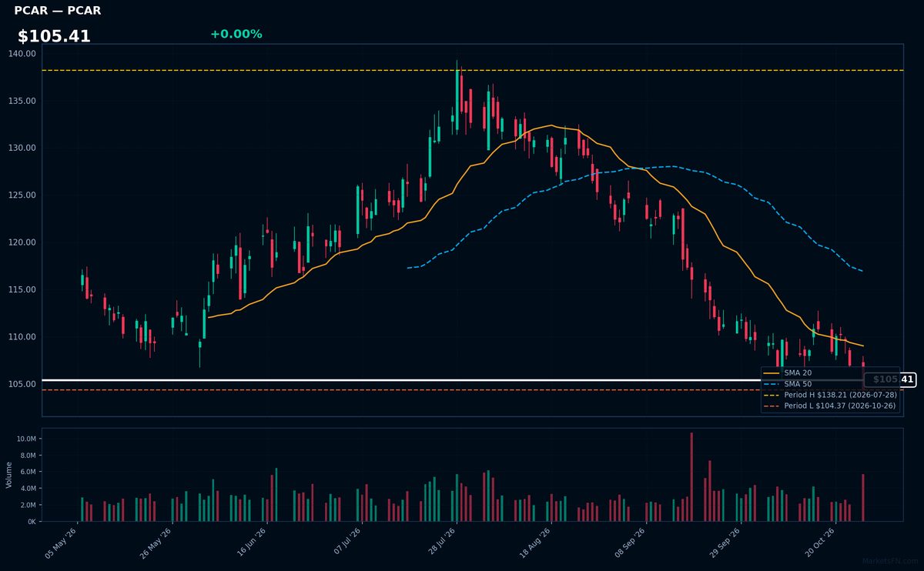This screenshot has width=924, height=571.
Task: Select the 26 May '26 date label
Action: (x=156, y=543)
